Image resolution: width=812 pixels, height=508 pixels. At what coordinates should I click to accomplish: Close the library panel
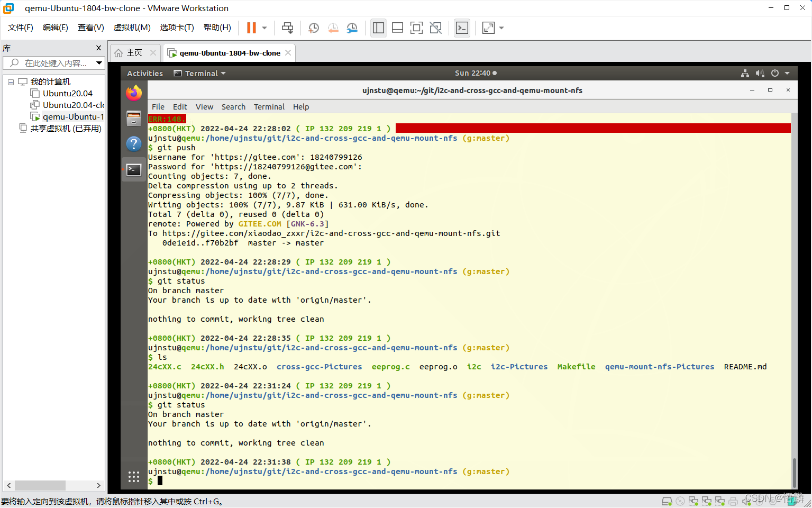point(98,48)
